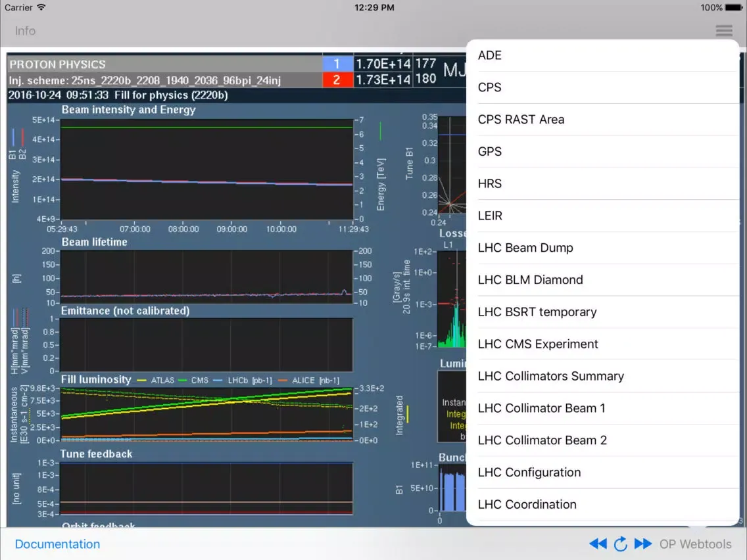This screenshot has height=560, width=747.
Task: Select ADE from the list
Action: 602,55
